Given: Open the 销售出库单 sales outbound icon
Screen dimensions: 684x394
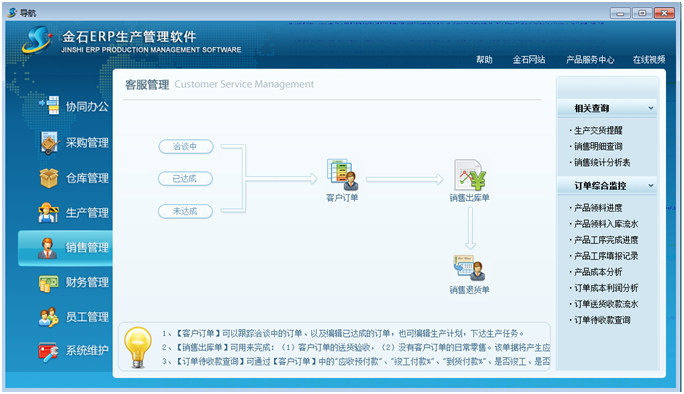Looking at the screenshot, I should (x=470, y=175).
